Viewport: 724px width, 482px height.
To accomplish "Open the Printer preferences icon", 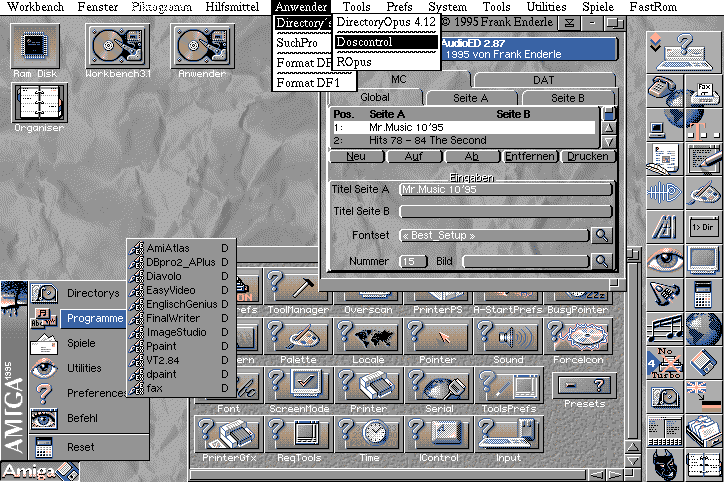I will pos(368,386).
